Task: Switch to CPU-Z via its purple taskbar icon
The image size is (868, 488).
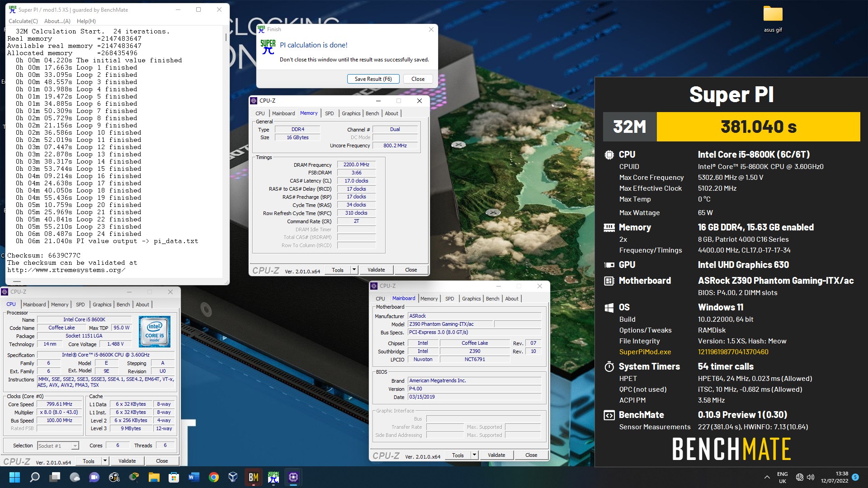Action: pos(293,477)
